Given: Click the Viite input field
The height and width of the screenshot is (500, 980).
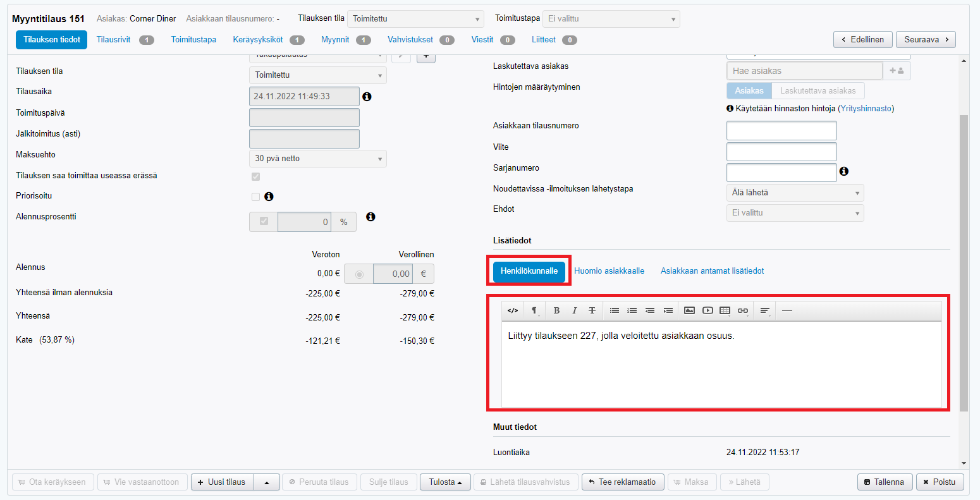Looking at the screenshot, I should [x=781, y=152].
